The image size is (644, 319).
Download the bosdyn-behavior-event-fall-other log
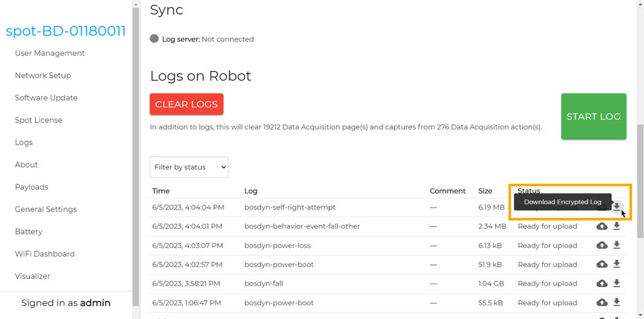pos(616,226)
